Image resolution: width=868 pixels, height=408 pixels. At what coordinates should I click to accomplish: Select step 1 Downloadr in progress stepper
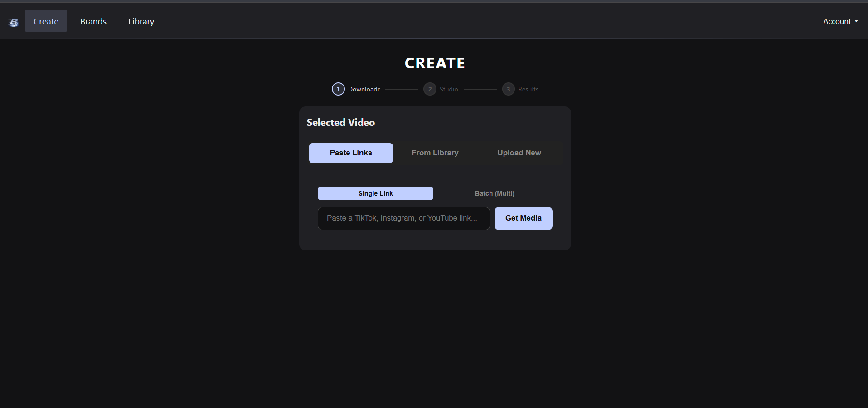tap(356, 89)
